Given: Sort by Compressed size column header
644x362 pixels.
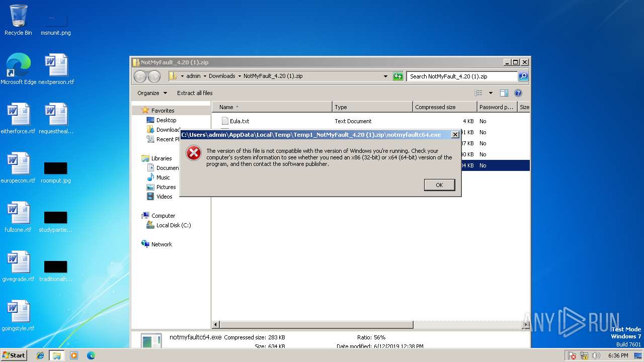Looking at the screenshot, I should point(445,107).
